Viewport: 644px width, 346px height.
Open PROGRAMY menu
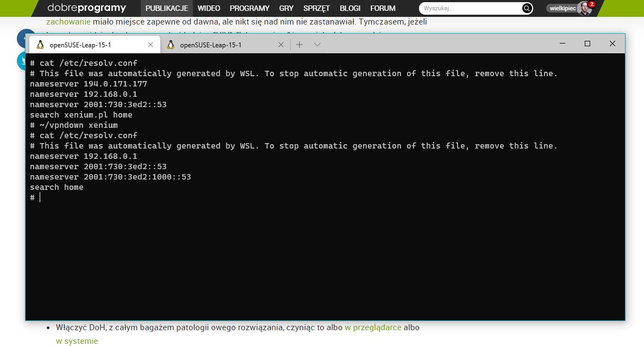249,8
